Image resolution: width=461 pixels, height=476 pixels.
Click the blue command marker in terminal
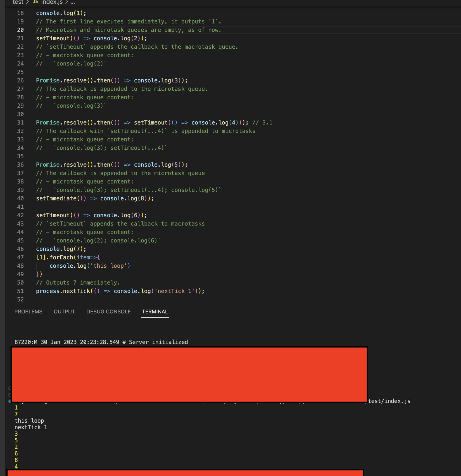9,401
